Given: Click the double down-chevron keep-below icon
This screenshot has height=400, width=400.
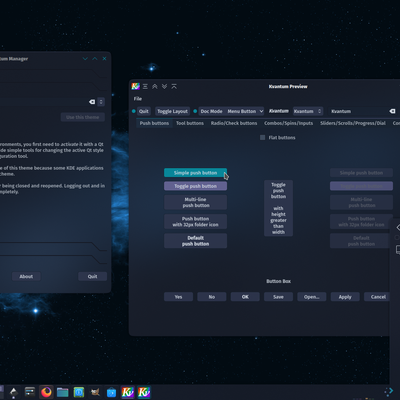Looking at the screenshot, I should coord(164,86).
